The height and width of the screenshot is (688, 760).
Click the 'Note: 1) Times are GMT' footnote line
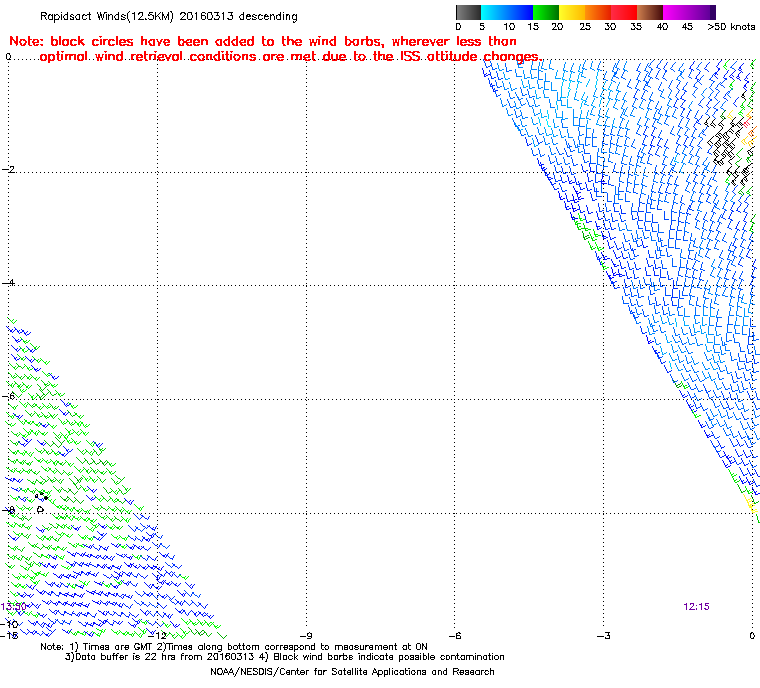click(x=234, y=646)
